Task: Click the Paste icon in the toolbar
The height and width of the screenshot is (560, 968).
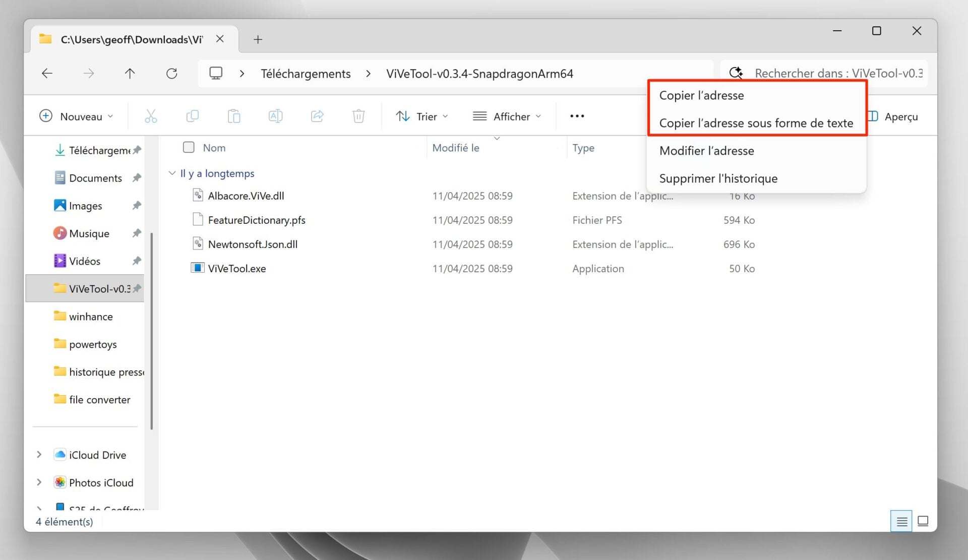Action: [x=233, y=116]
